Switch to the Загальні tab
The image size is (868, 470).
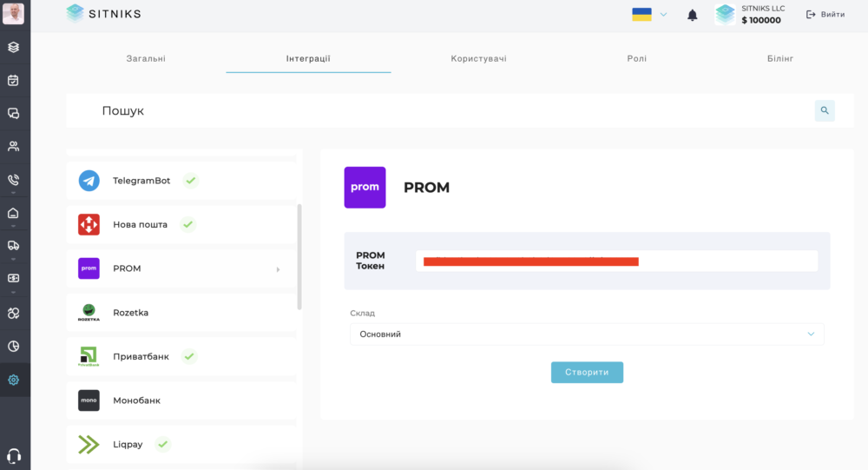[x=146, y=58]
